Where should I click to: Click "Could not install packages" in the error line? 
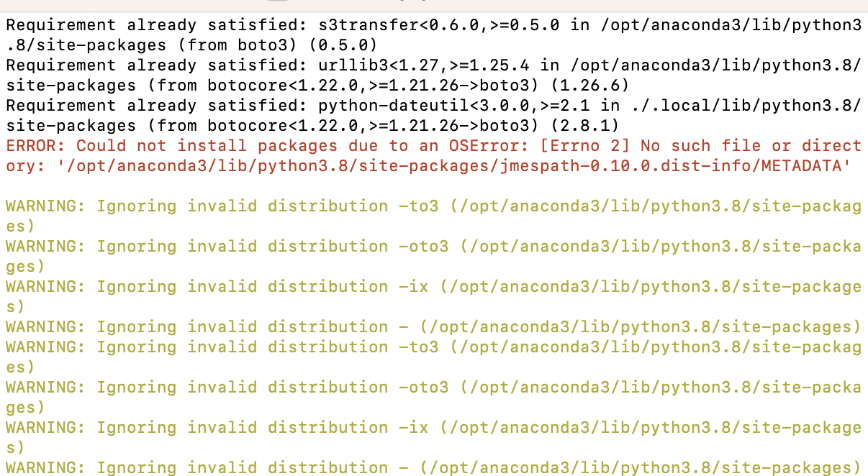(x=207, y=146)
